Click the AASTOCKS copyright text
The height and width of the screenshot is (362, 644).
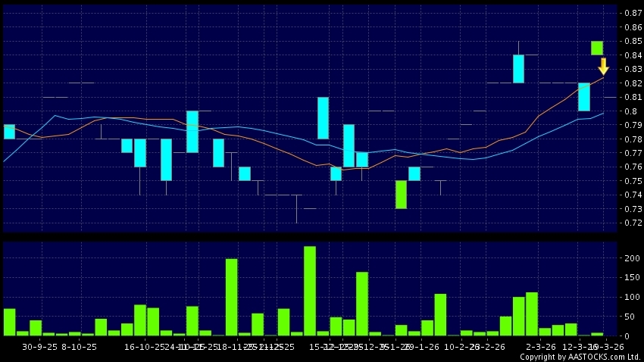tap(580, 356)
